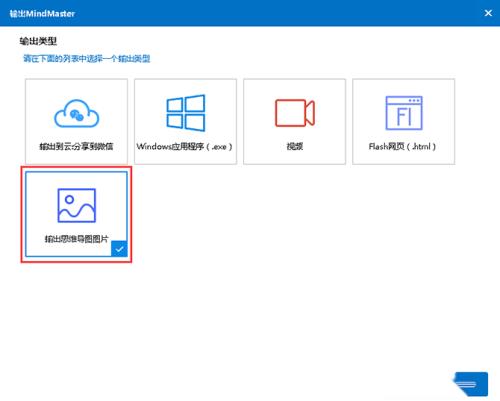The image size is (500, 401).
Task: Click the '输出类型' heading
Action: [x=38, y=41]
